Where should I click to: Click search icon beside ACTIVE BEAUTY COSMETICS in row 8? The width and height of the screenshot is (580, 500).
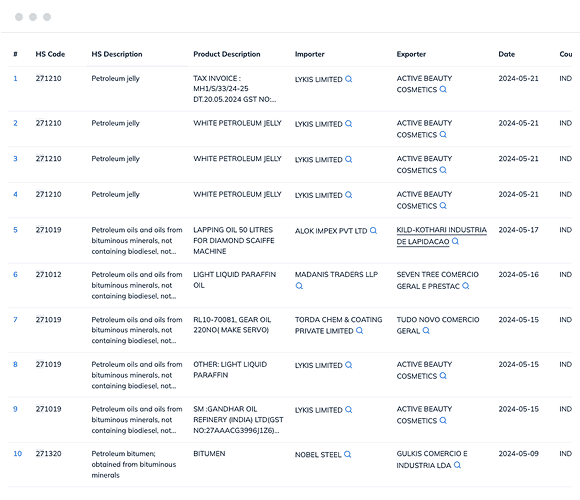(443, 375)
